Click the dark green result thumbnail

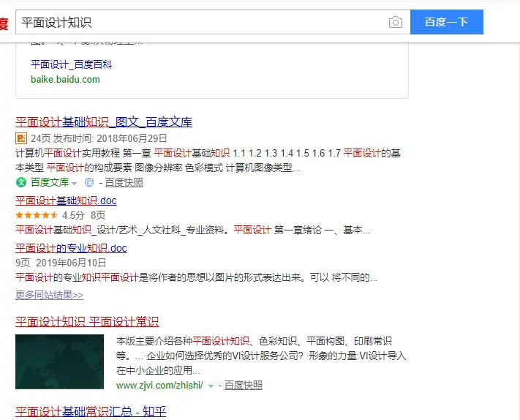point(60,361)
